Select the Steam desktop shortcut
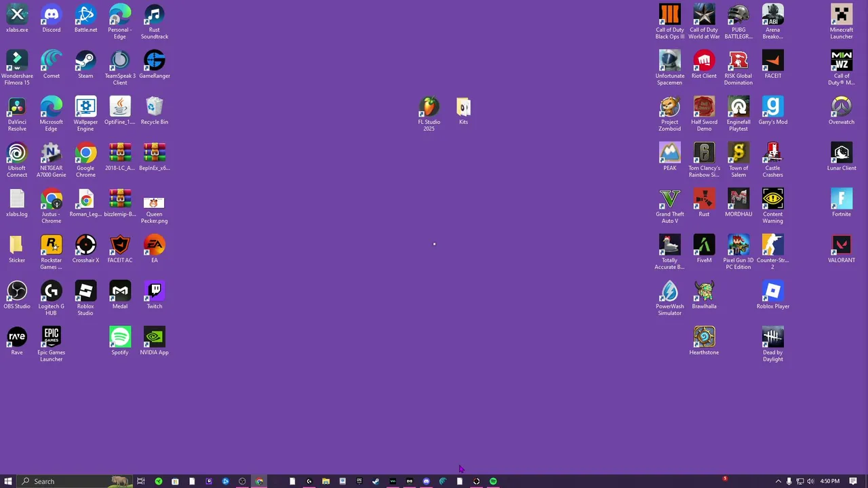Image resolution: width=868 pixels, height=488 pixels. click(85, 64)
